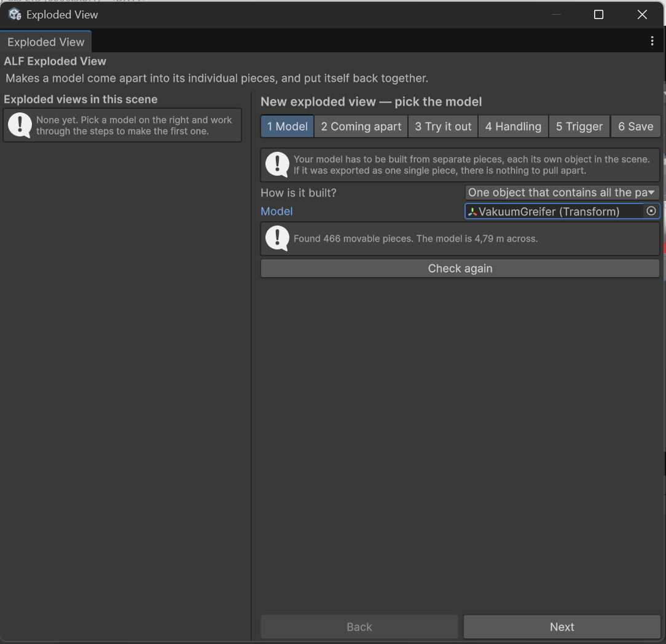The height and width of the screenshot is (644, 666).
Task: Maximize the Exploded View window
Action: (x=598, y=15)
